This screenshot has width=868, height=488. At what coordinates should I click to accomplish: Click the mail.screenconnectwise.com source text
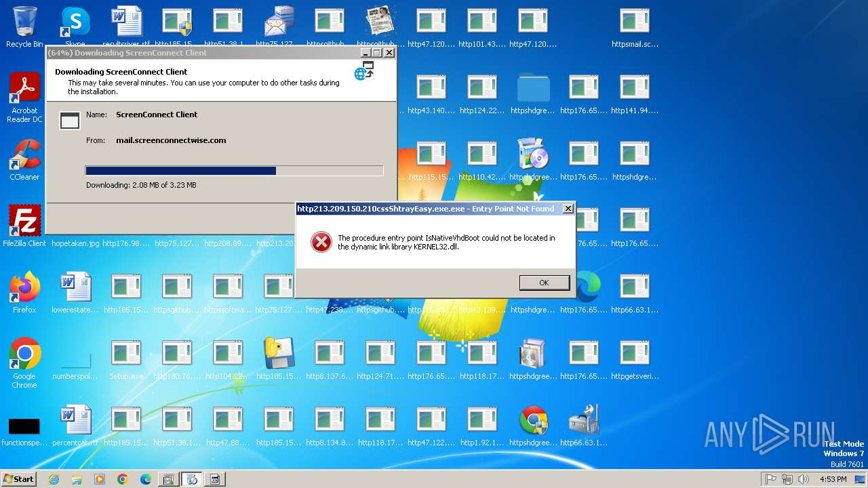point(171,140)
